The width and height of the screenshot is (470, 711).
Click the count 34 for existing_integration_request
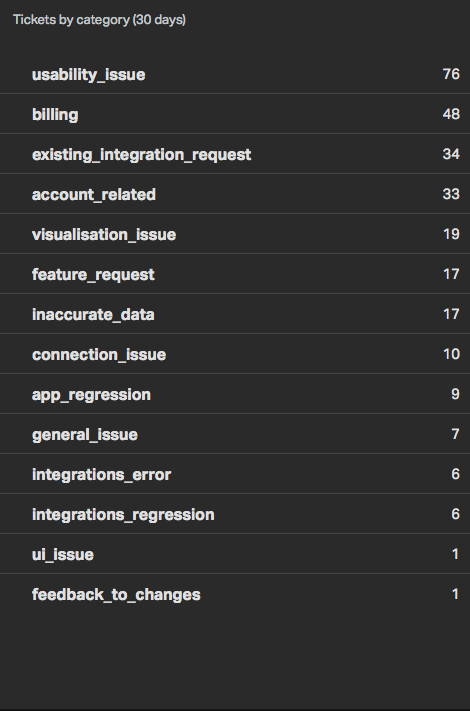[x=451, y=154]
